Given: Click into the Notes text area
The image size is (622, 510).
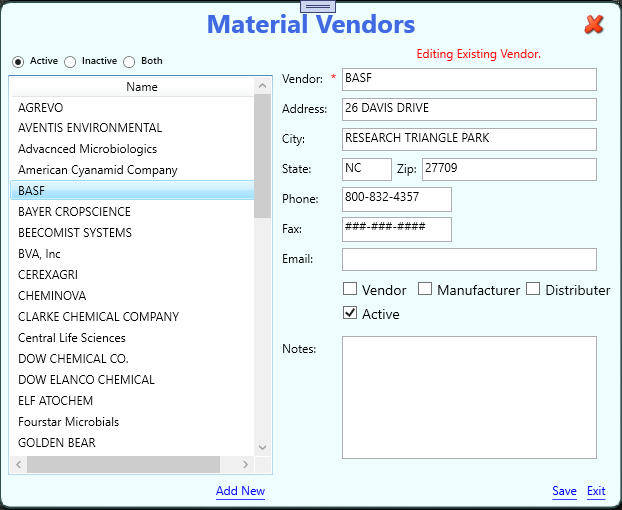Looking at the screenshot, I should coord(469,397).
